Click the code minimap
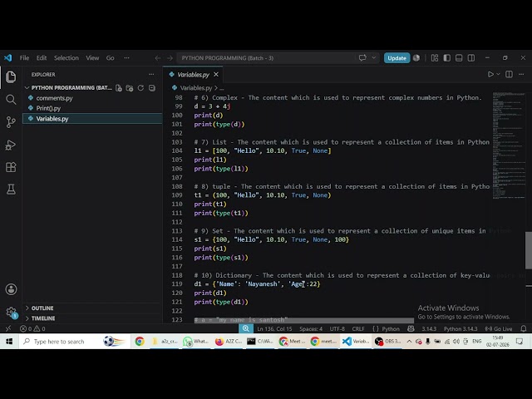 point(508,145)
